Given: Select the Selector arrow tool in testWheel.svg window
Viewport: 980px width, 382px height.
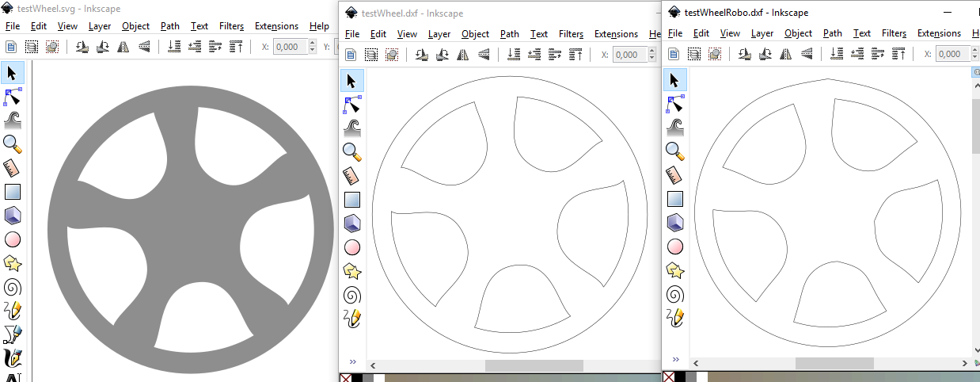Looking at the screenshot, I should tap(12, 73).
